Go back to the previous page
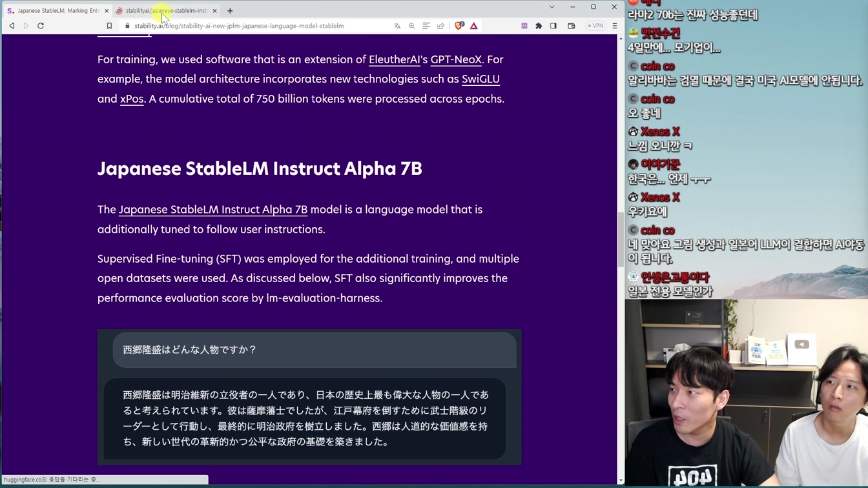 click(12, 26)
